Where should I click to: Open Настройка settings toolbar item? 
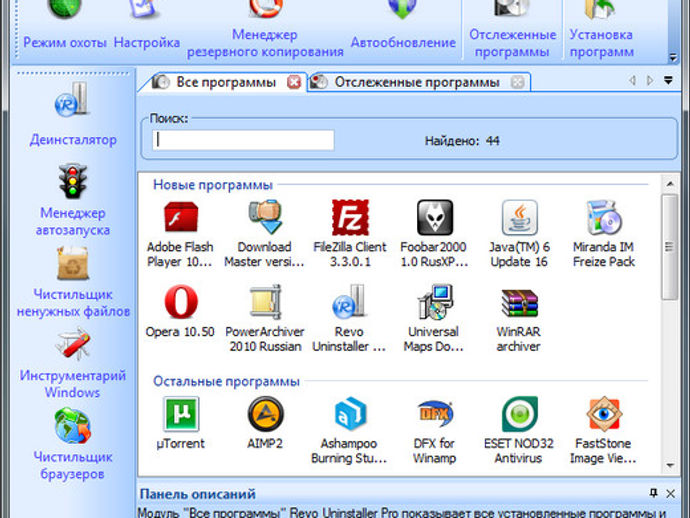point(147,26)
